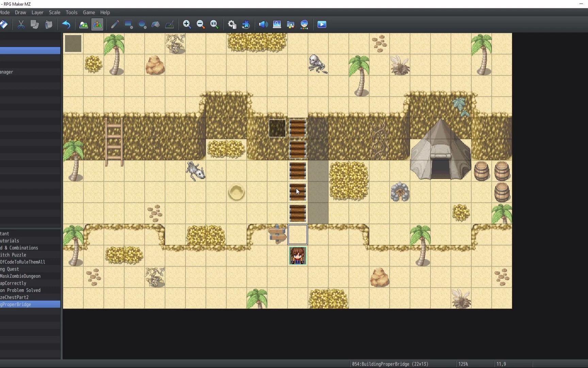Image resolution: width=588 pixels, height=368 pixels.
Task: Undo the last action with the blue arrow
Action: [66, 25]
